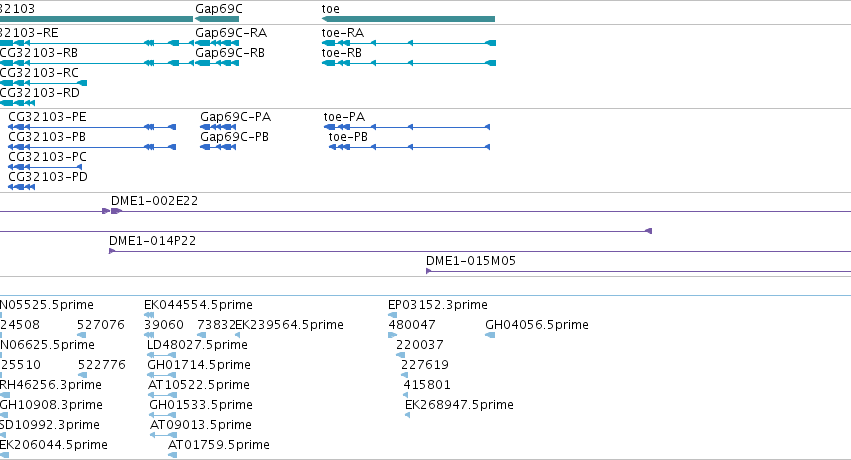Click the EP03152.3prime EST label

438,305
